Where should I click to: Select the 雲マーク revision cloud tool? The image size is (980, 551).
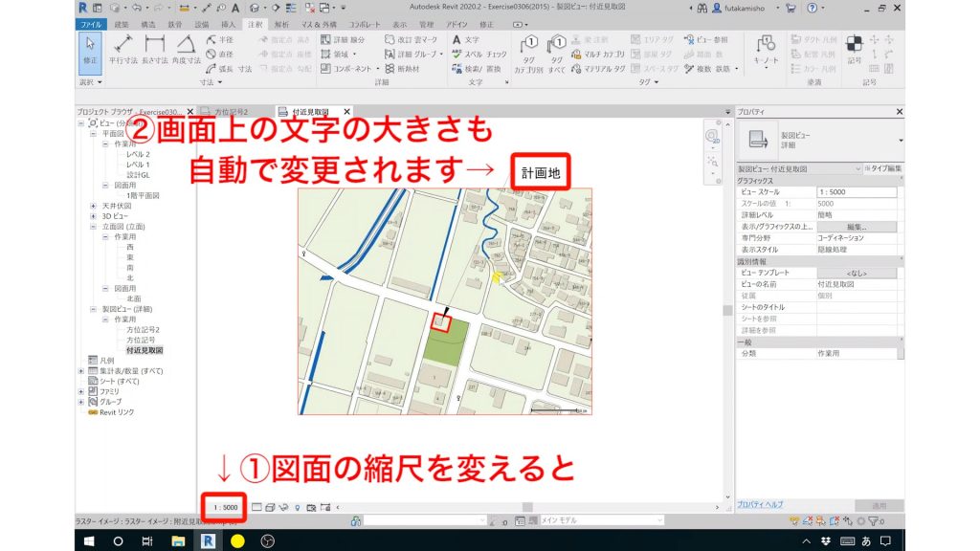point(418,40)
